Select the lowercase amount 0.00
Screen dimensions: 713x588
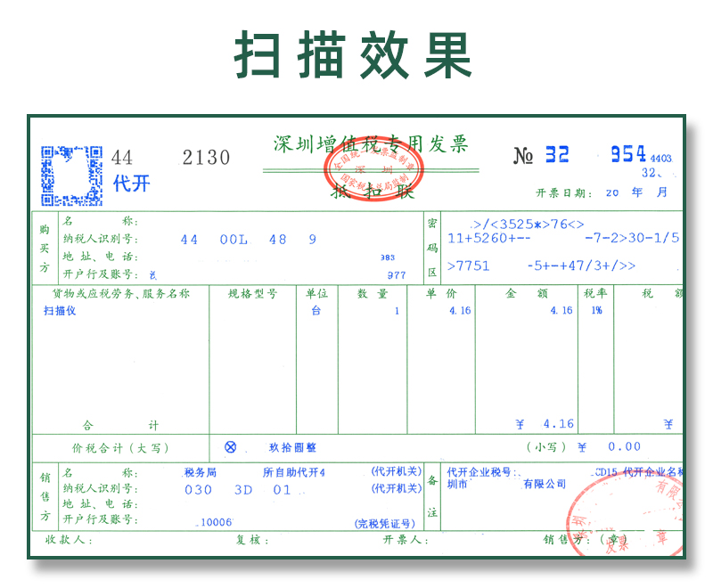[625, 447]
